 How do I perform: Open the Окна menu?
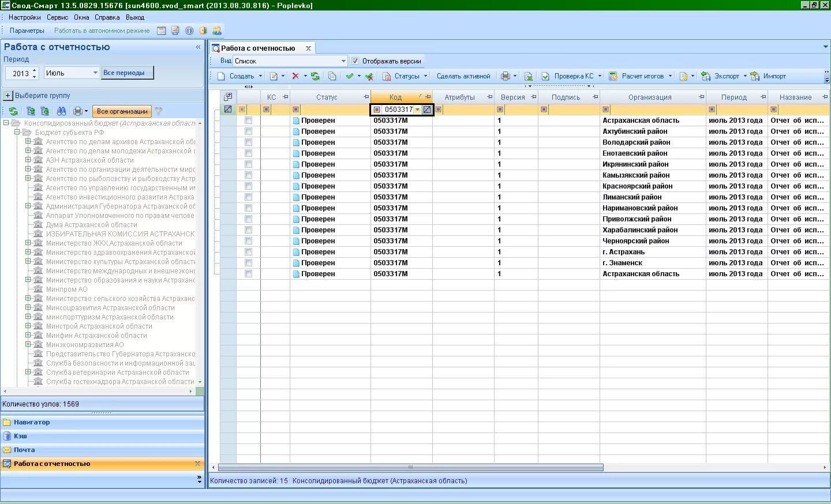[x=81, y=17]
